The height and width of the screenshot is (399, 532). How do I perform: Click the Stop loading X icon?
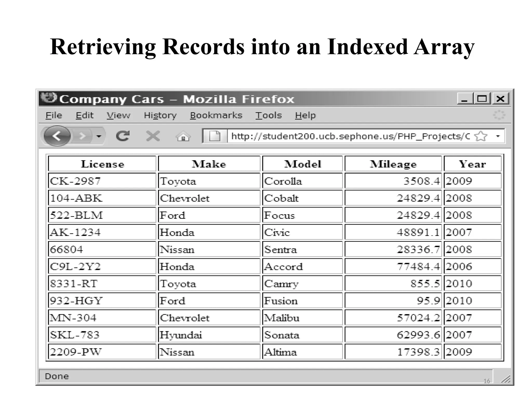point(153,136)
